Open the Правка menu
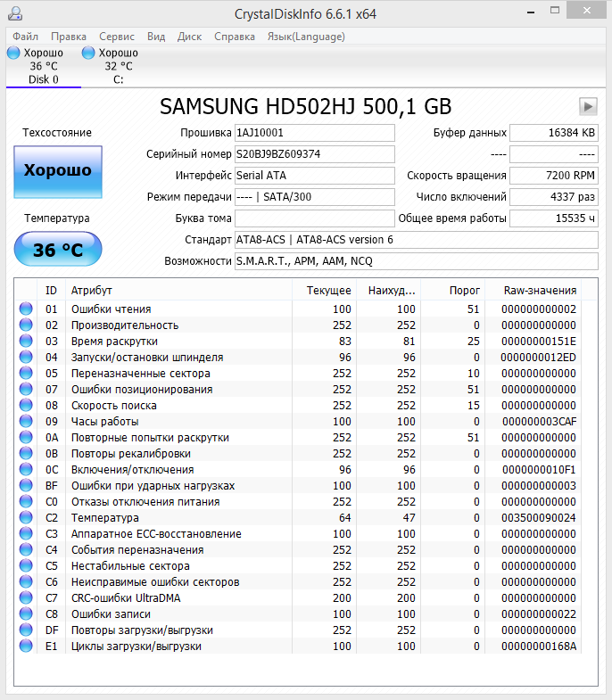The height and width of the screenshot is (700, 612). point(69,37)
